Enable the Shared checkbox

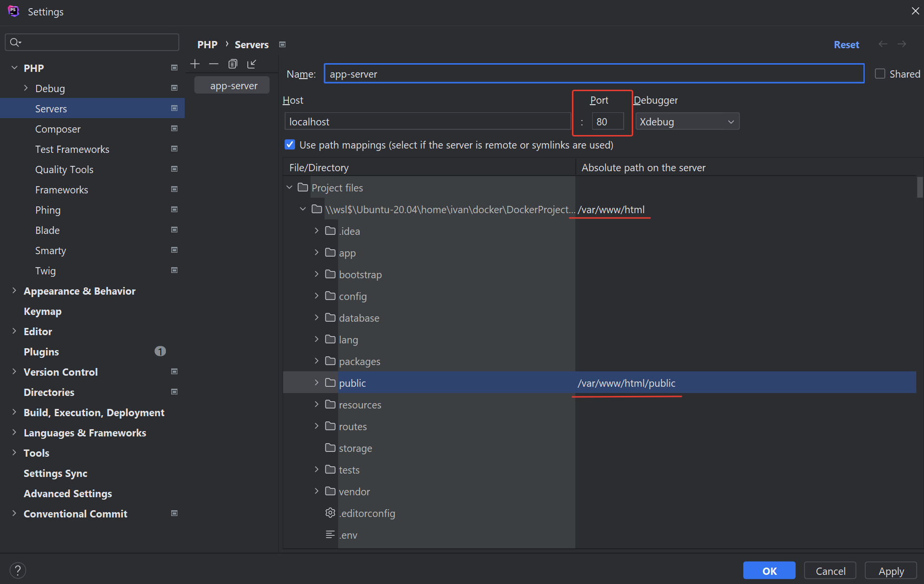point(880,74)
